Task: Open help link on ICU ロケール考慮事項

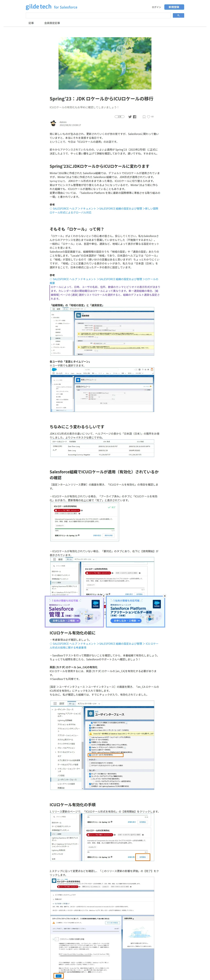Action: pos(104,646)
